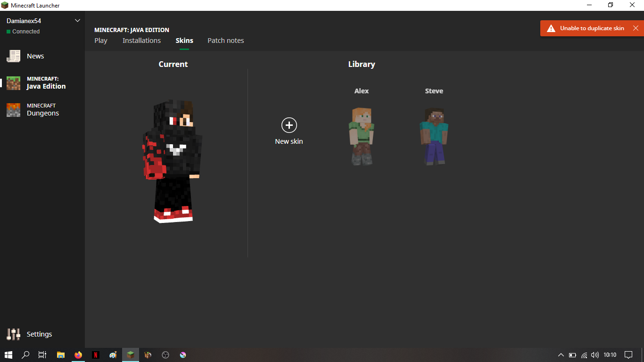This screenshot has height=362, width=644.
Task: Click the 10:10 taskbar clock
Action: [x=610, y=355]
